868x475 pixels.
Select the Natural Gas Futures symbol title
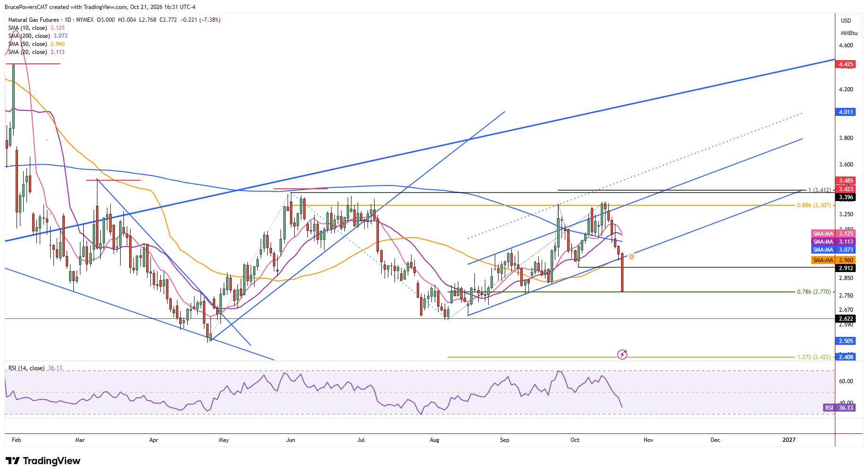click(x=34, y=20)
